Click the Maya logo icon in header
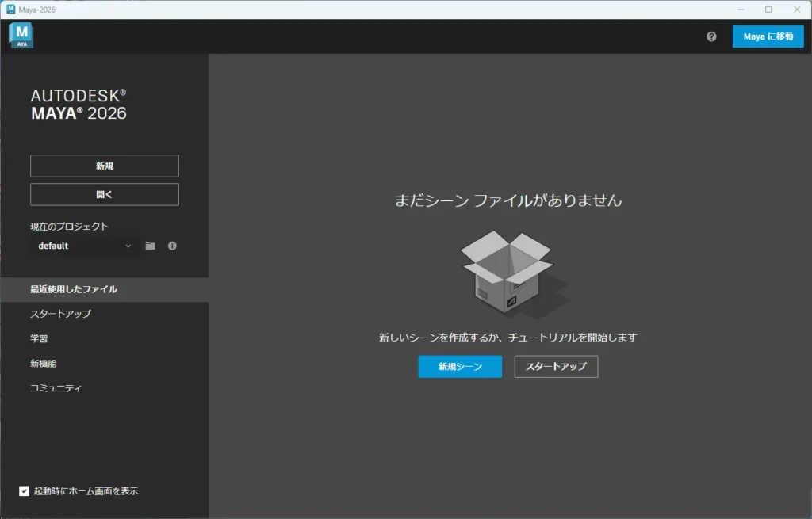 [x=21, y=36]
